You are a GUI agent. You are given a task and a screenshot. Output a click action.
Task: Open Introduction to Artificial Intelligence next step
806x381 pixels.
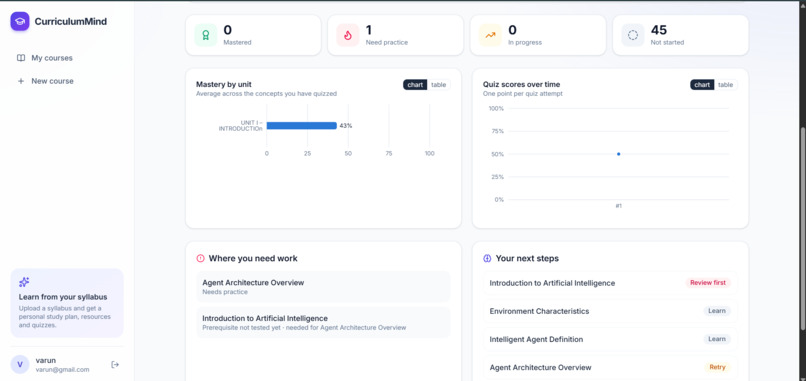[x=610, y=283]
